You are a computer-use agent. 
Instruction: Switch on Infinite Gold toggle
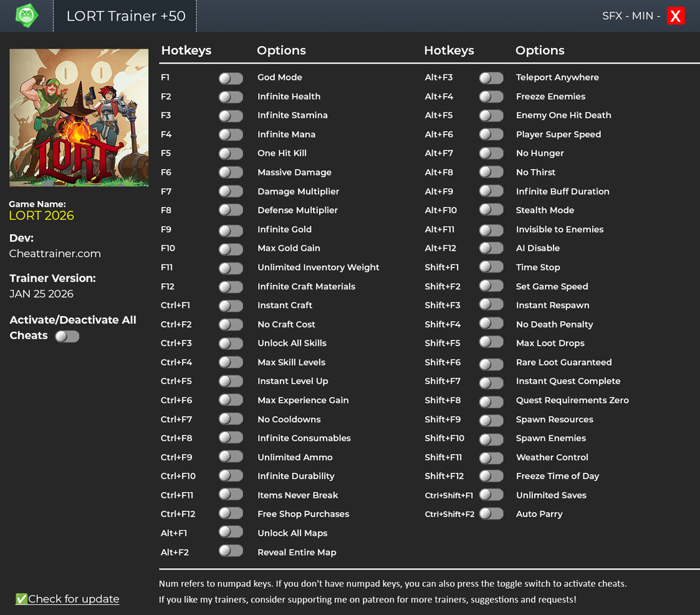pyautogui.click(x=231, y=230)
